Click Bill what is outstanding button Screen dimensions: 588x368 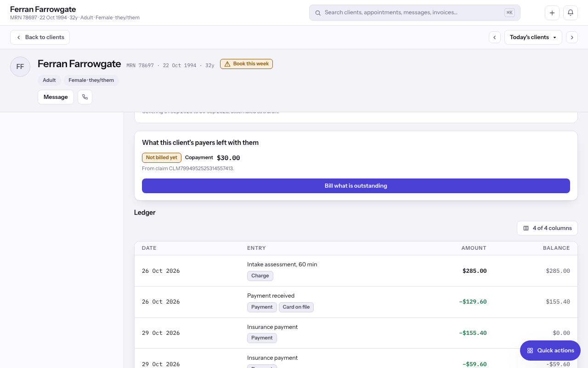[x=356, y=186]
